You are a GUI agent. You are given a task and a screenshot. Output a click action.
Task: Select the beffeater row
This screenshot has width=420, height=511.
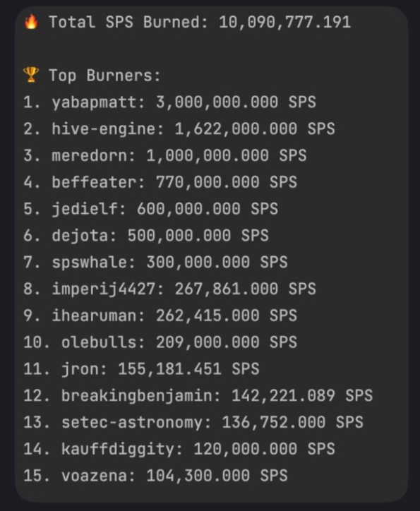[x=160, y=182]
